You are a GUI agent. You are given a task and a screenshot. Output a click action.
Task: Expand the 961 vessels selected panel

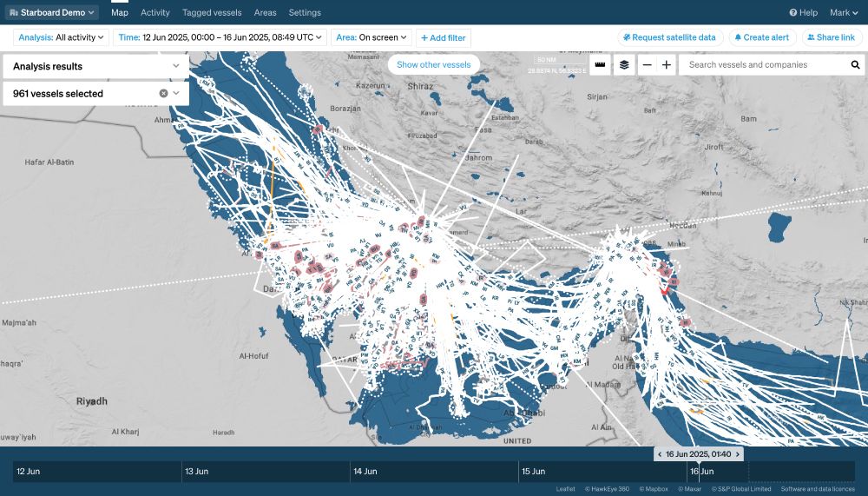[x=176, y=93]
